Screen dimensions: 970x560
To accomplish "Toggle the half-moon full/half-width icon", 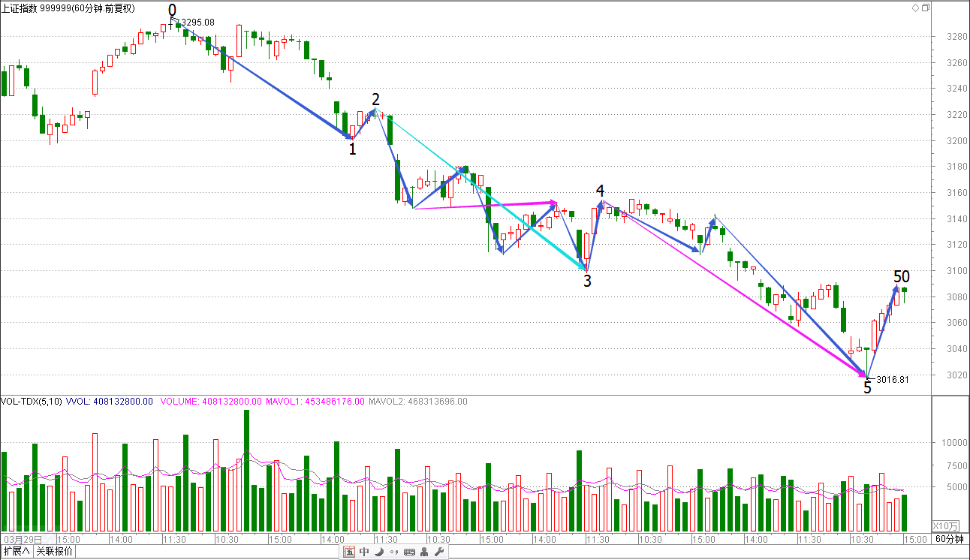I will [379, 552].
